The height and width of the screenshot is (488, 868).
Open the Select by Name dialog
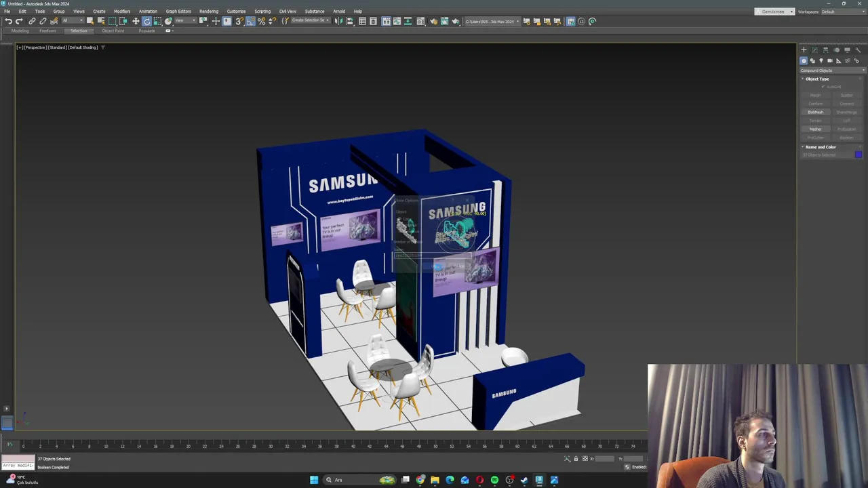[x=101, y=21]
